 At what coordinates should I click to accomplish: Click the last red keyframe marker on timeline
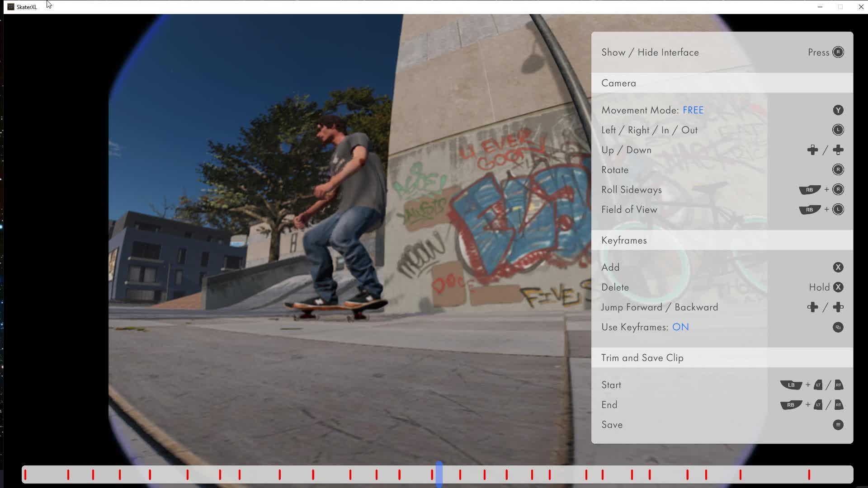[x=809, y=474]
